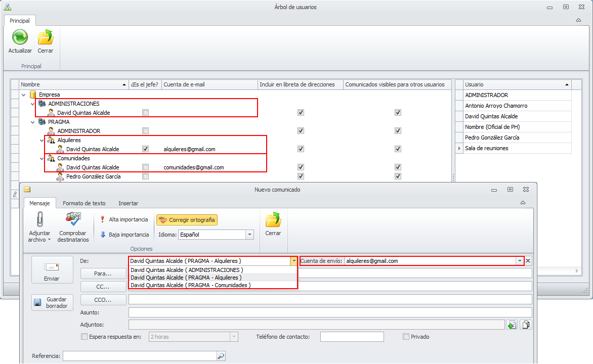Toggle ¿Es el jefe? for ADMINISTRACIONES David Quintas

tap(145, 112)
